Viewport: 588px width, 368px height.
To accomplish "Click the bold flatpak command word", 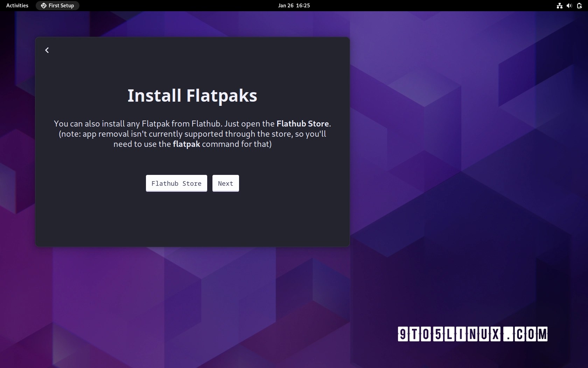I will pos(187,144).
